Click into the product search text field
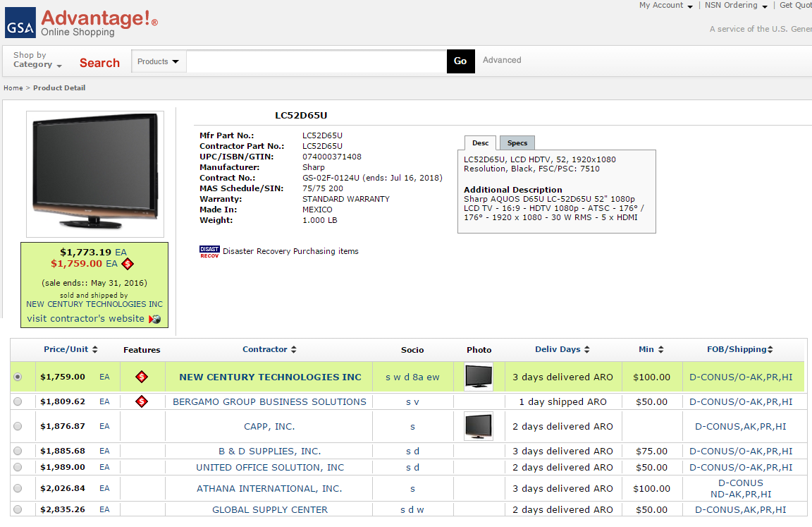Image resolution: width=812 pixels, height=527 pixels. 316,61
